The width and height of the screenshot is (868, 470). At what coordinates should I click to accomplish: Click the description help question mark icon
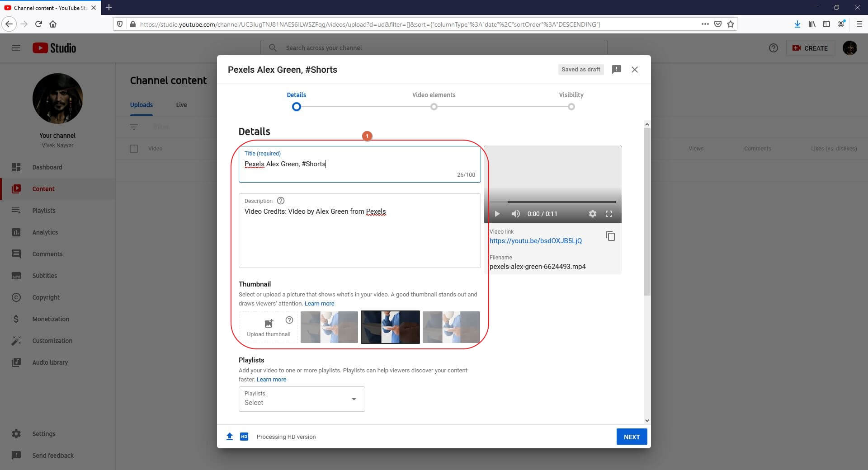281,201
